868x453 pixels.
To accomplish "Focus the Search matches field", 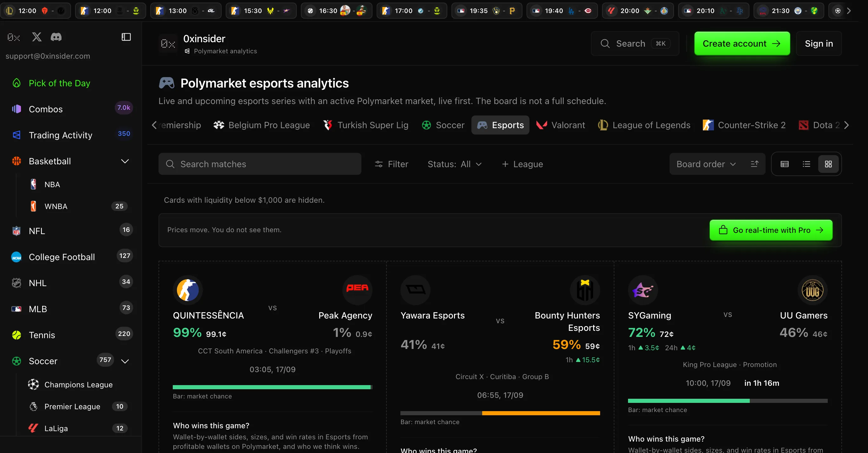I will (260, 164).
